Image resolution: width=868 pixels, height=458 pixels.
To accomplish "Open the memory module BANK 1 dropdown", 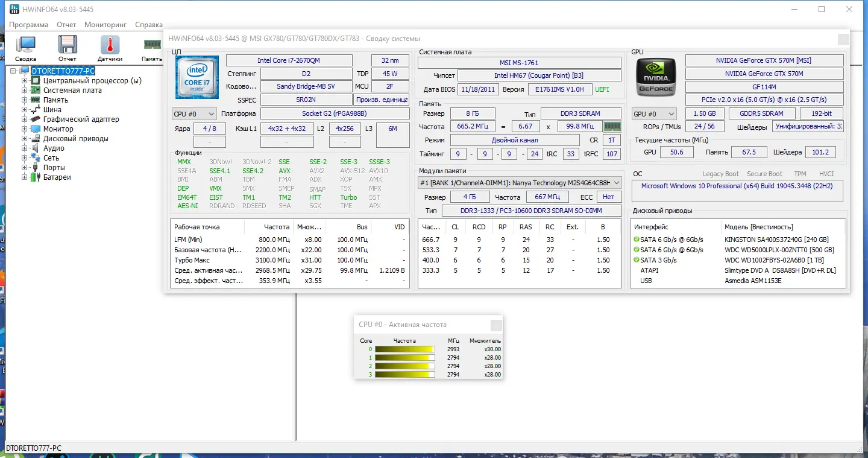I will point(520,183).
